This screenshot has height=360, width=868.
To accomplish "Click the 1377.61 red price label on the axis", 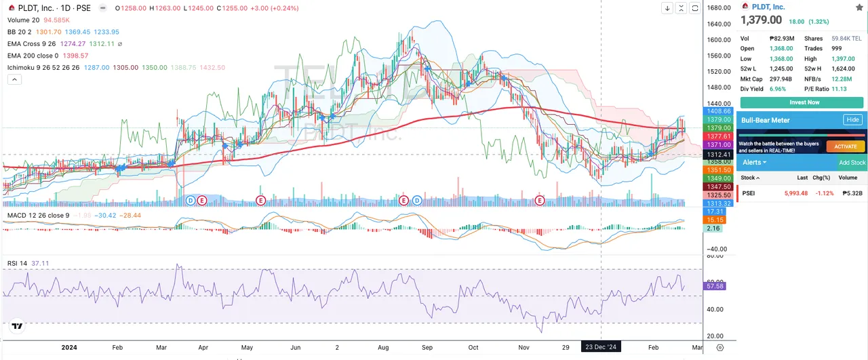I will coord(719,136).
